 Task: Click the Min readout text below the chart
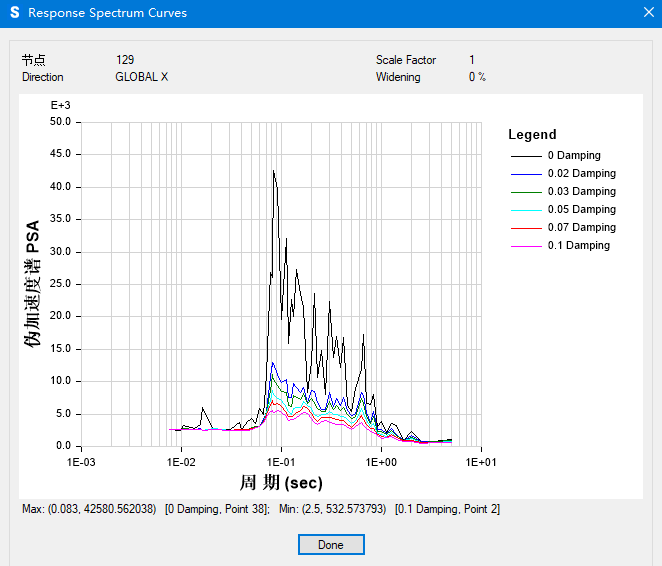[329, 509]
